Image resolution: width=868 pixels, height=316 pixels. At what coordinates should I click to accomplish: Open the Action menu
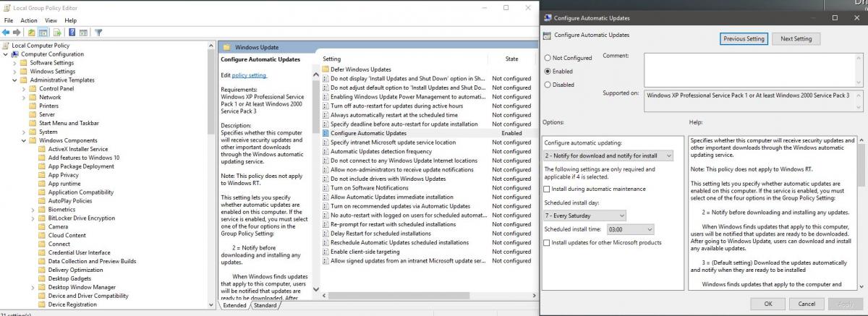[x=29, y=20]
